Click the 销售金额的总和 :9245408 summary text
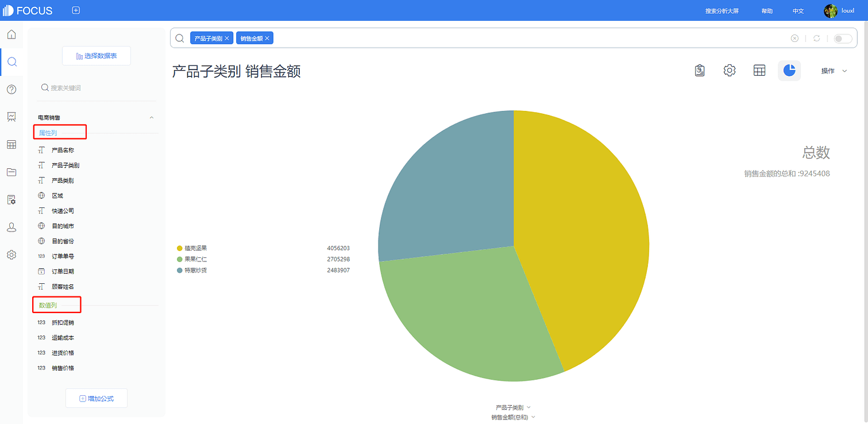The height and width of the screenshot is (424, 868). [x=787, y=174]
